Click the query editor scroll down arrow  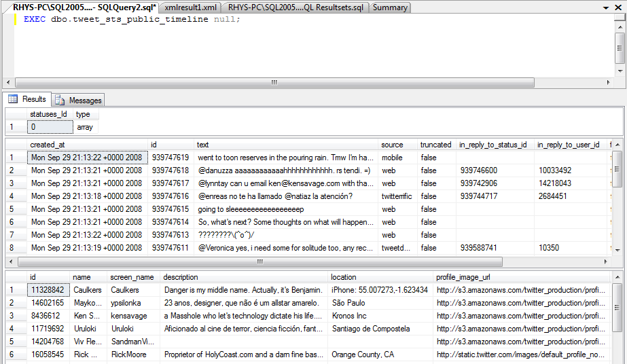[620, 71]
